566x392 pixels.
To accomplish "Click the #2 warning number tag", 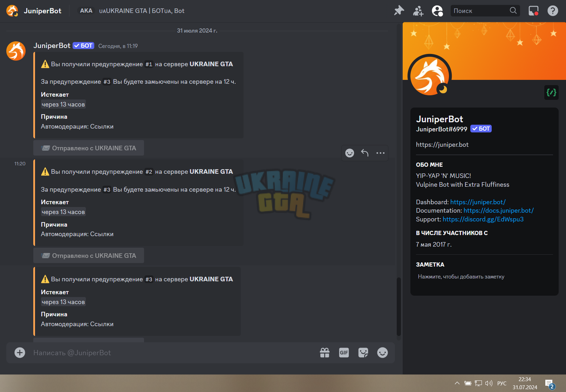I will coord(149,172).
